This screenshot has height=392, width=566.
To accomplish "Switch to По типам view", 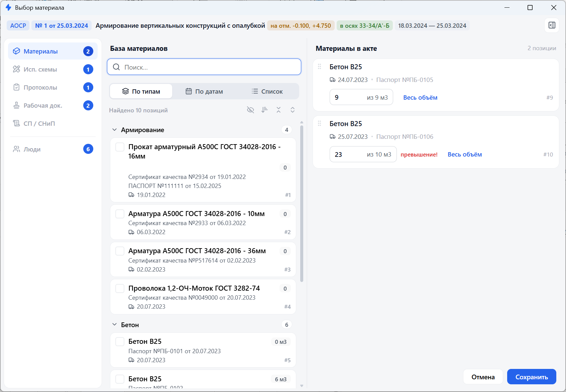I will tap(141, 91).
